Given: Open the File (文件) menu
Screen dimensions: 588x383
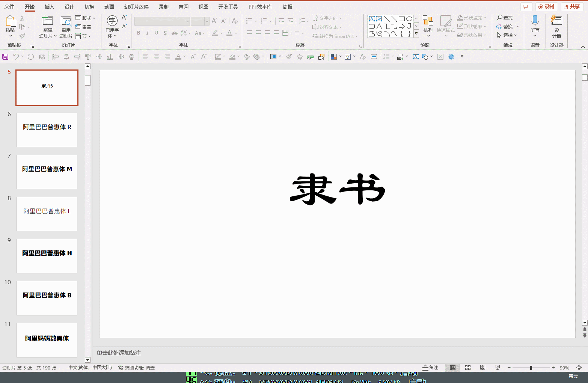Looking at the screenshot, I should 9,7.
